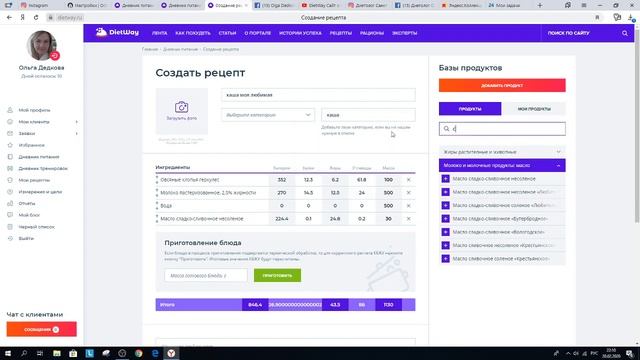The height and width of the screenshot is (360, 640).
Task: Open Training diary in sidebar
Action: (43, 168)
